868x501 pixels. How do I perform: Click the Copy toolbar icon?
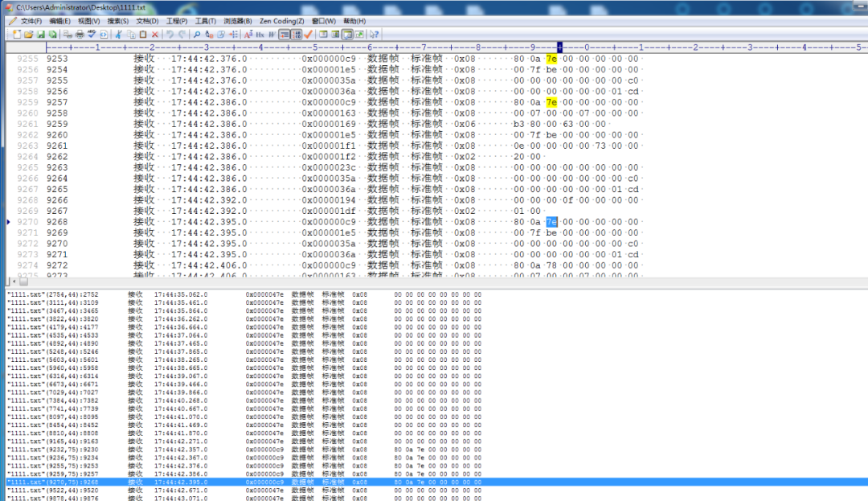(131, 35)
